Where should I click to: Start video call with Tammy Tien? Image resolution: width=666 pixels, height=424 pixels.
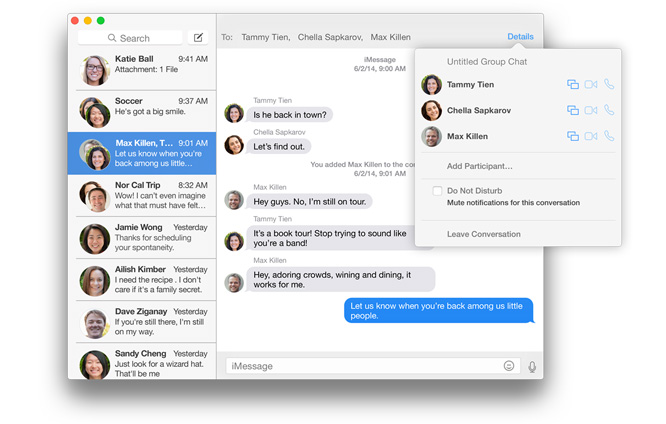click(591, 85)
